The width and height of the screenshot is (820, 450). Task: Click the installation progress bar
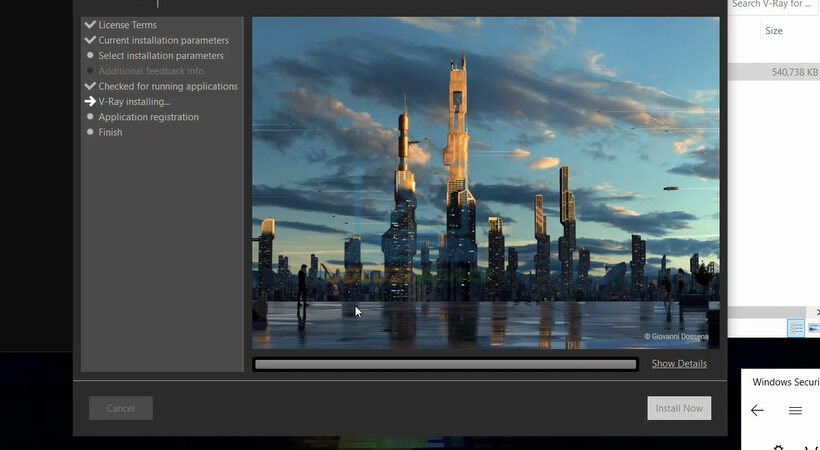tap(445, 365)
